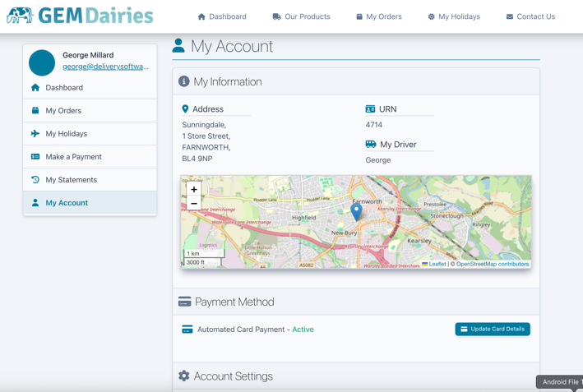The height and width of the screenshot is (392, 583).
Task: Click the calendar icon beside sidebar My Orders
Action: coord(35,110)
